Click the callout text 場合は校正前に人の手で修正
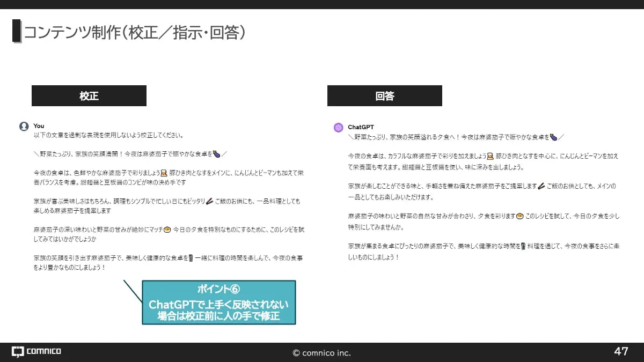644x362 pixels. pyautogui.click(x=218, y=316)
